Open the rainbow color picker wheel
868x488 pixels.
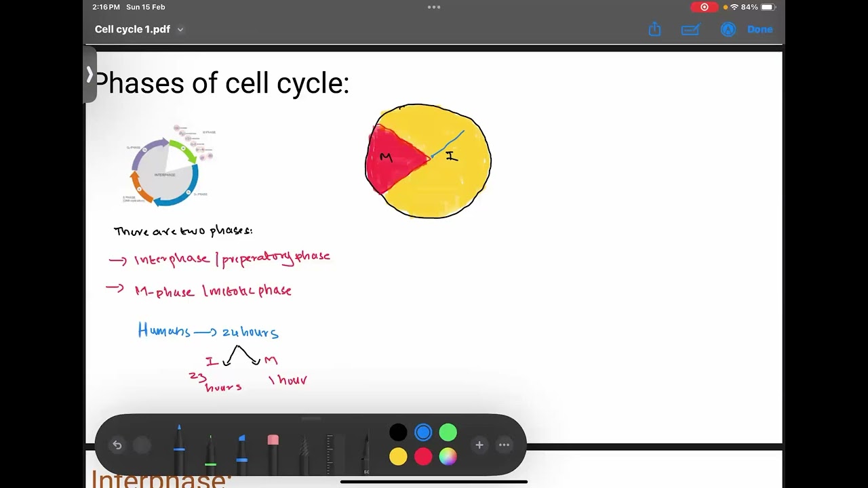[448, 457]
